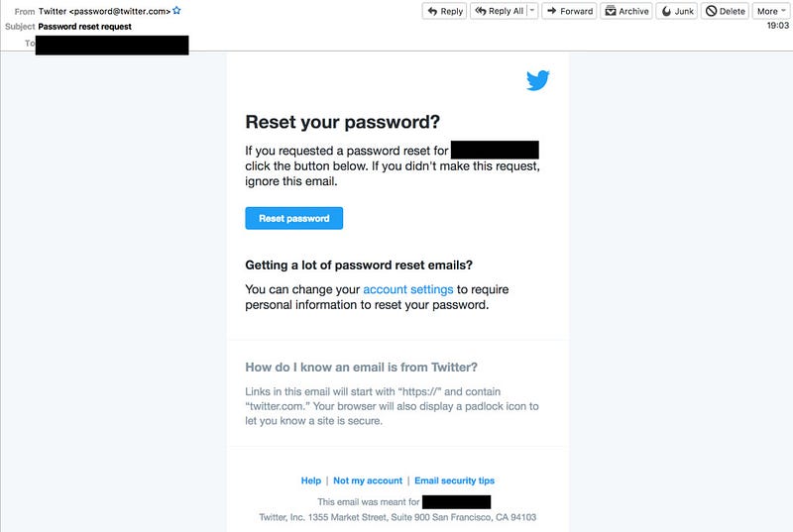Click the Reply All double-arrow icon
The image size is (793, 532).
coord(481,11)
